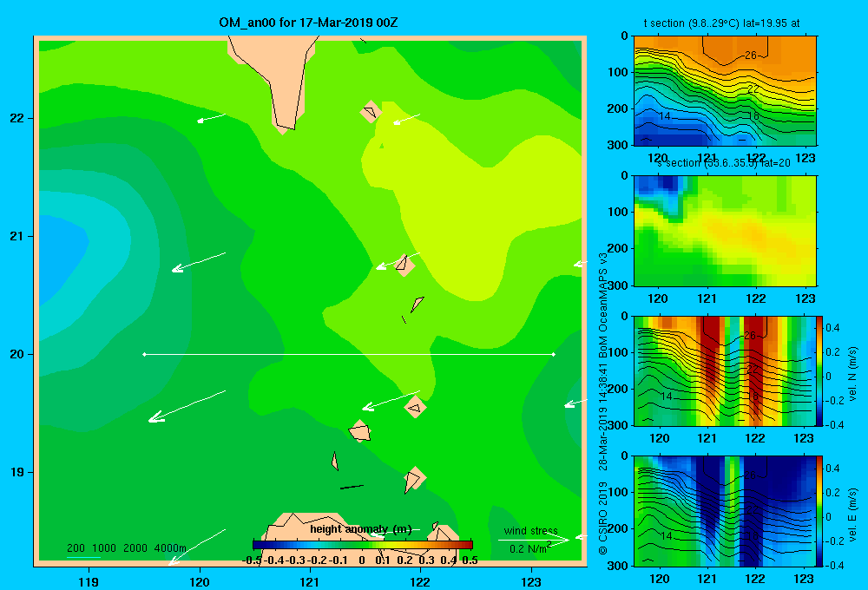868x590 pixels.
Task: Click the main map latitude tick label 21
Action: click(17, 236)
